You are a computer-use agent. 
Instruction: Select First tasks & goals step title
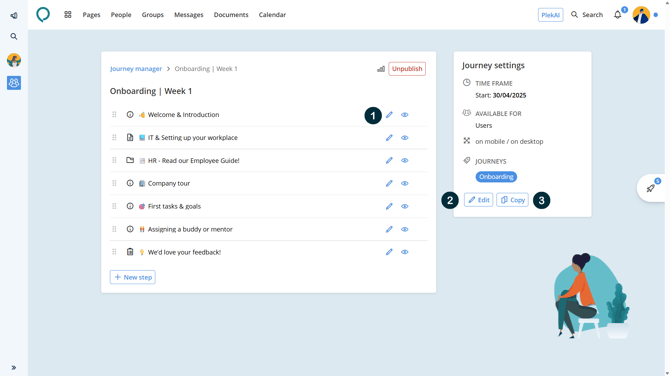tap(174, 206)
